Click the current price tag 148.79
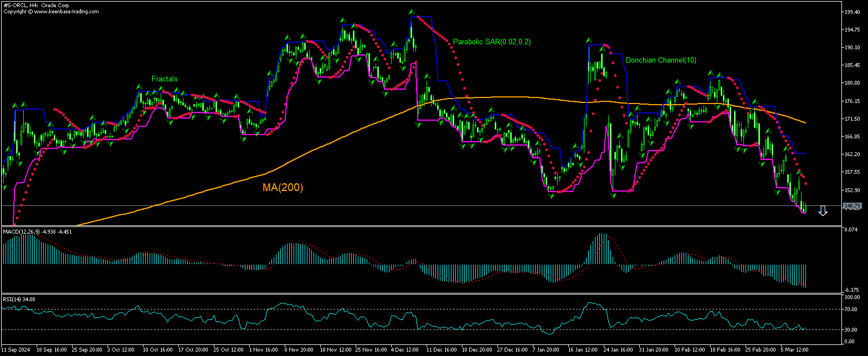The height and width of the screenshot is (356, 868). pyautogui.click(x=851, y=206)
